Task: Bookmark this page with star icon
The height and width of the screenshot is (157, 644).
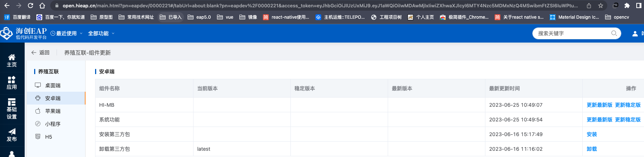Action: pyautogui.click(x=600, y=6)
